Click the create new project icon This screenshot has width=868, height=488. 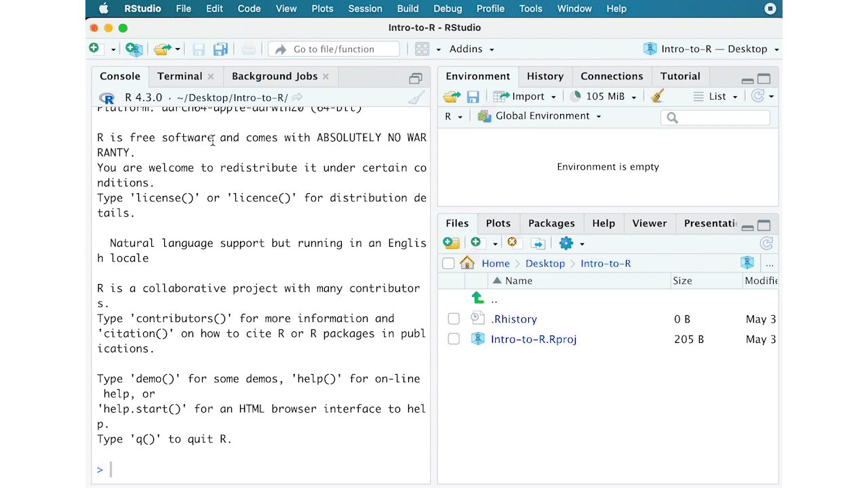click(134, 49)
